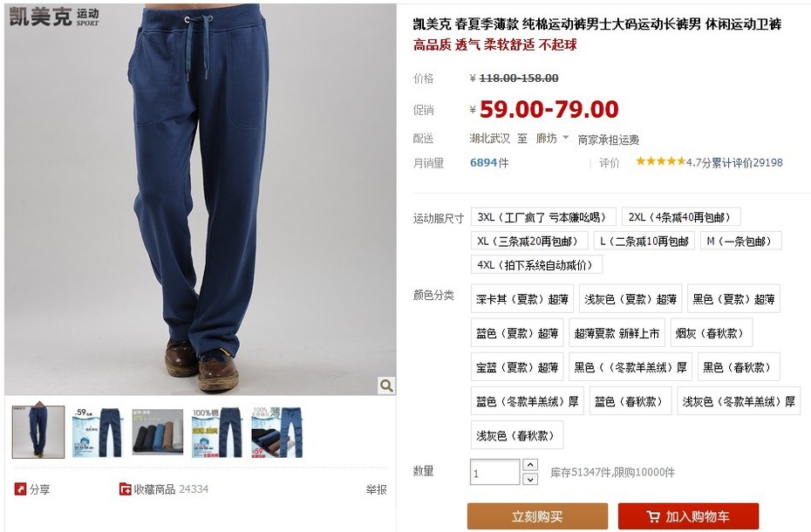This screenshot has width=811, height=532.
Task: Click the 立刻购买 button
Action: (537, 516)
